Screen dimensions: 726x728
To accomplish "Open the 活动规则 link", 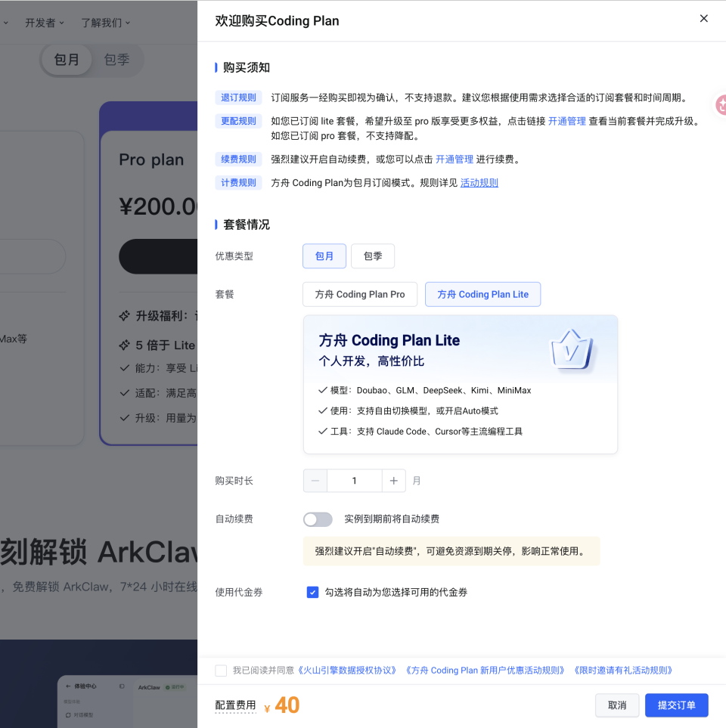I will (x=479, y=183).
